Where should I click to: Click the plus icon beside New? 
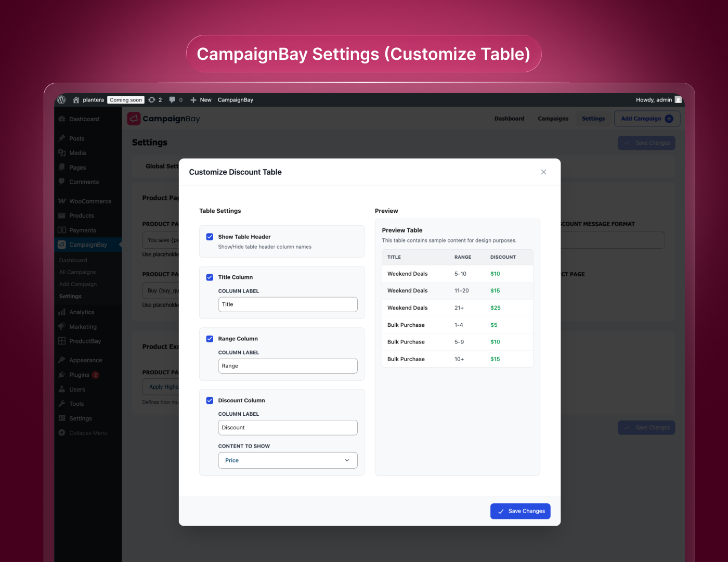(x=193, y=100)
